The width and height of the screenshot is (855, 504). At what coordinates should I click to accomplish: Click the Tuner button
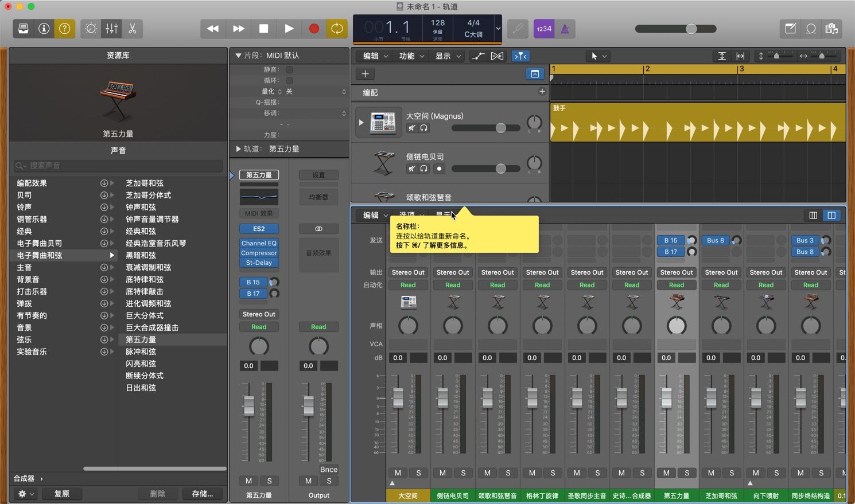[x=518, y=29]
